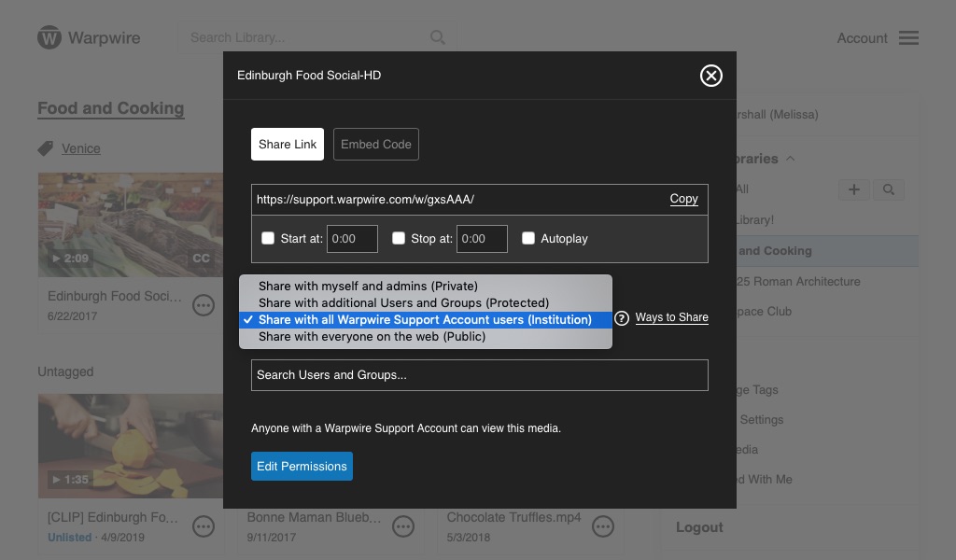Image resolution: width=956 pixels, height=560 pixels.
Task: Open options menu for Bonne Maman video
Action: [403, 525]
